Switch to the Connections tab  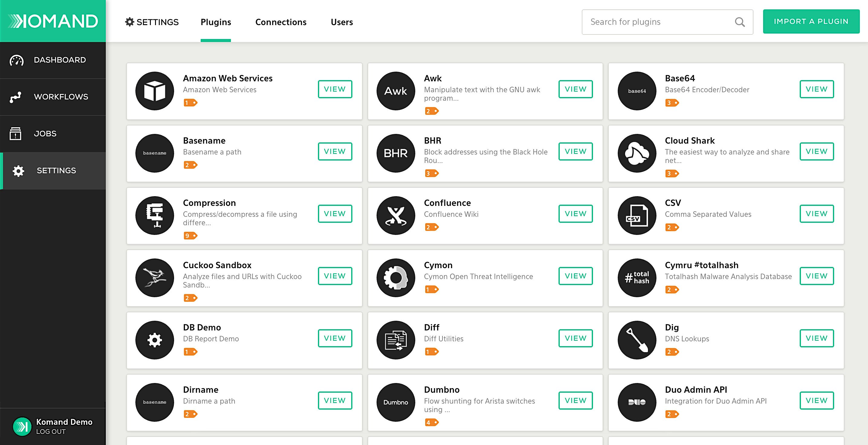[281, 22]
